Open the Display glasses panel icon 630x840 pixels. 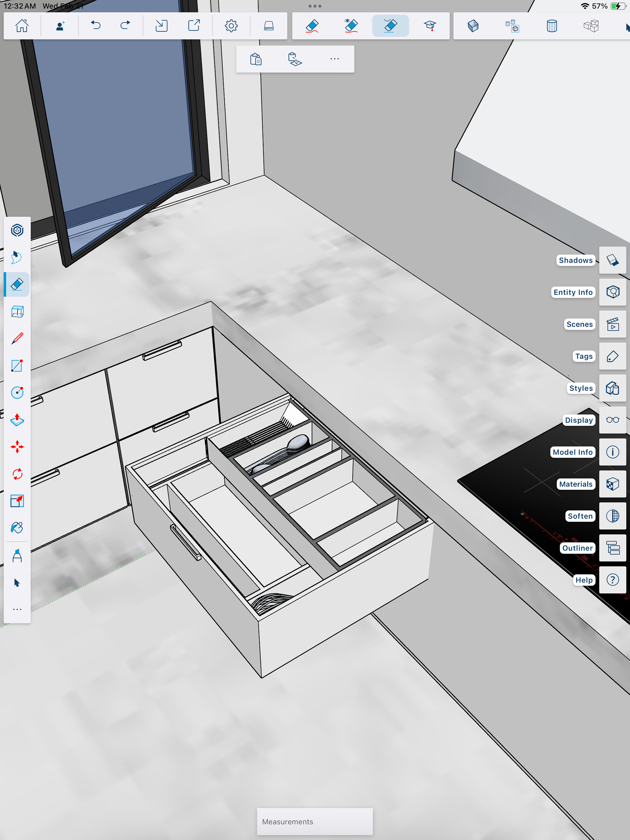[613, 420]
